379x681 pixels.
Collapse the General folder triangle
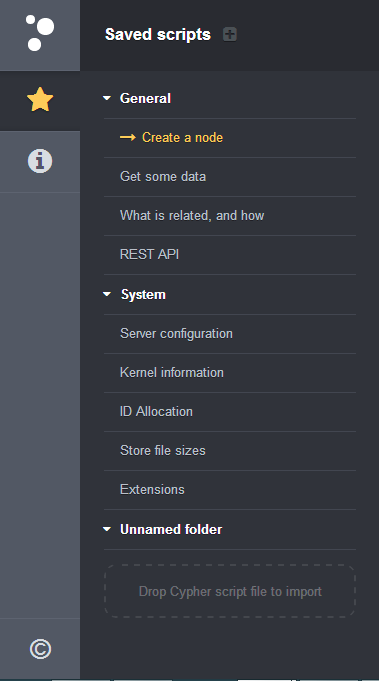point(107,98)
